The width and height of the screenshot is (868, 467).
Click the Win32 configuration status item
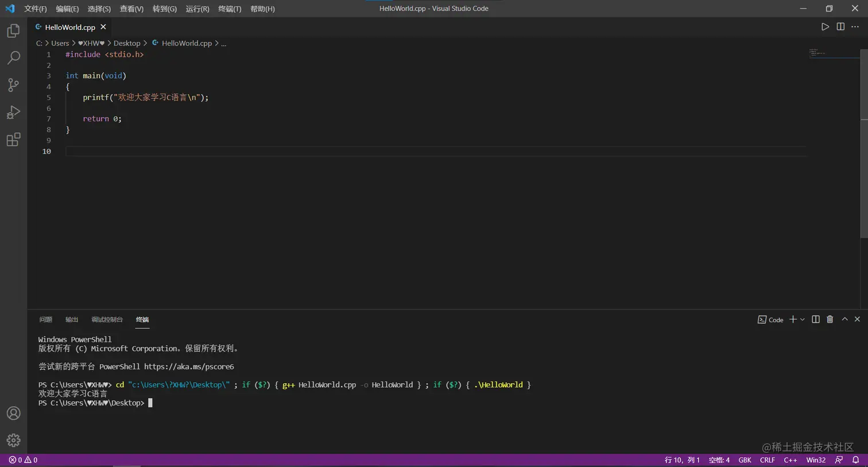816,460
